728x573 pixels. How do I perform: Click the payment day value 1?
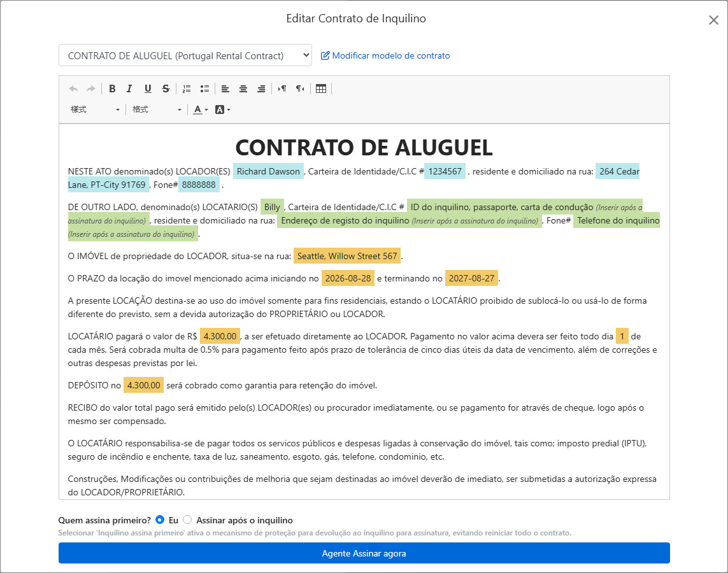coord(622,336)
